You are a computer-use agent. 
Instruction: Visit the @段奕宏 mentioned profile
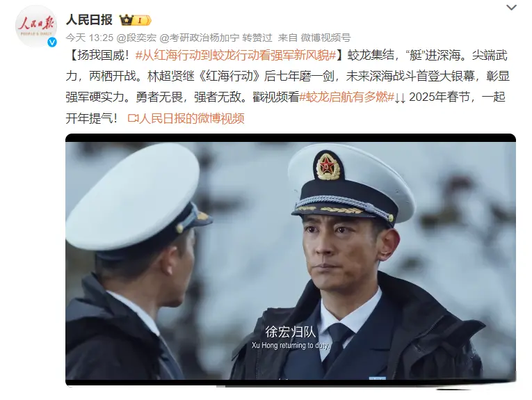pos(136,38)
